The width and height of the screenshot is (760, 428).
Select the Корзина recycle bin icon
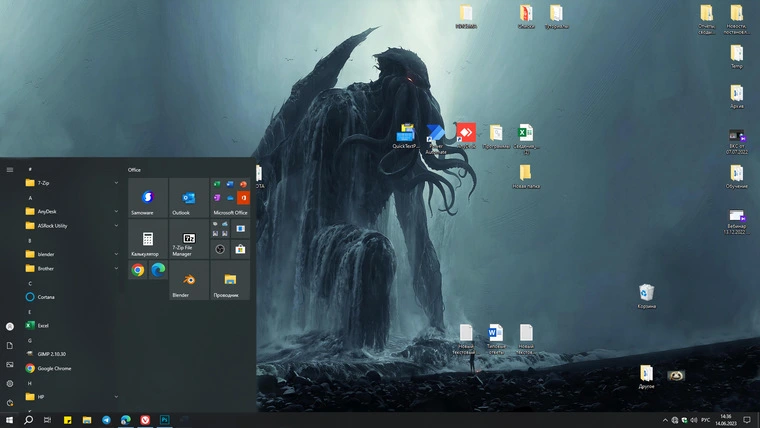647,297
